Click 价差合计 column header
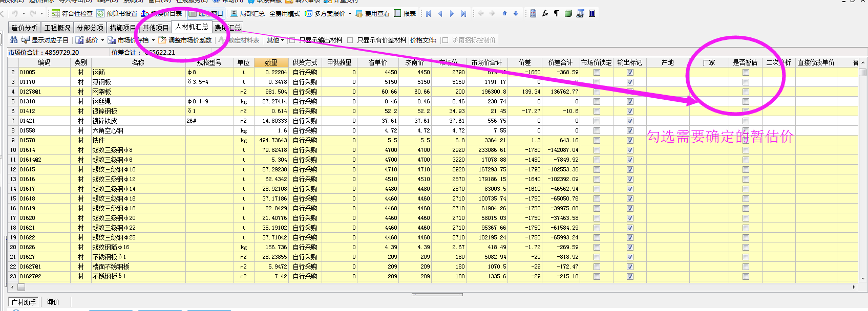 tap(560, 62)
